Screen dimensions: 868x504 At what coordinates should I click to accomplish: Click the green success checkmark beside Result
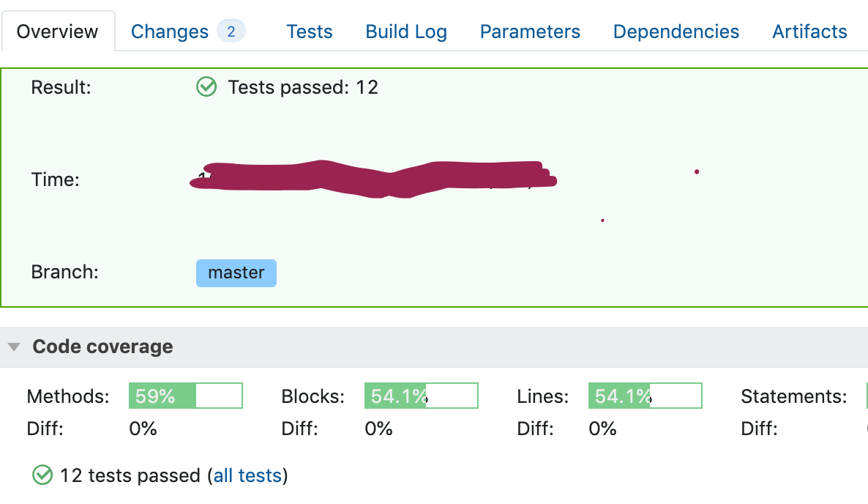click(206, 86)
